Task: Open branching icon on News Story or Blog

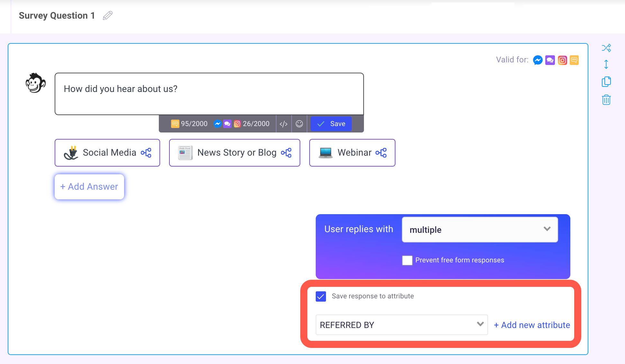Action: coord(286,153)
